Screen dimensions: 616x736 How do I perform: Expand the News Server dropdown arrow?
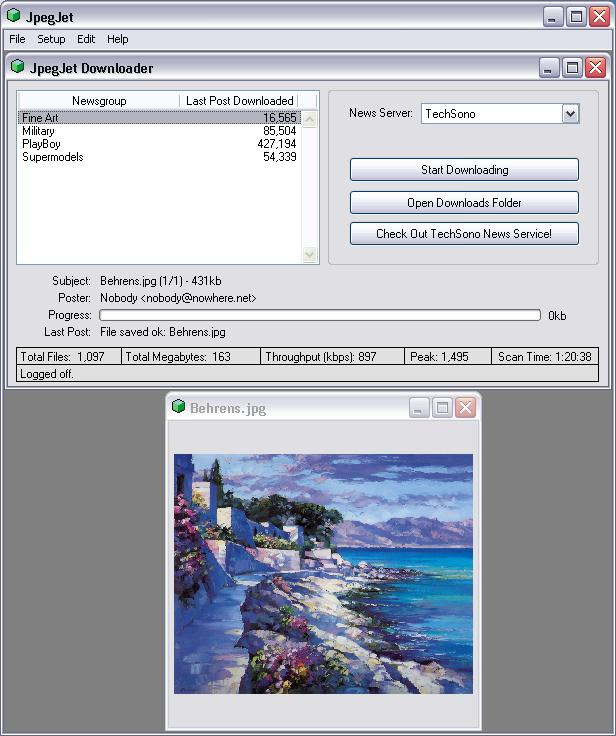[570, 114]
